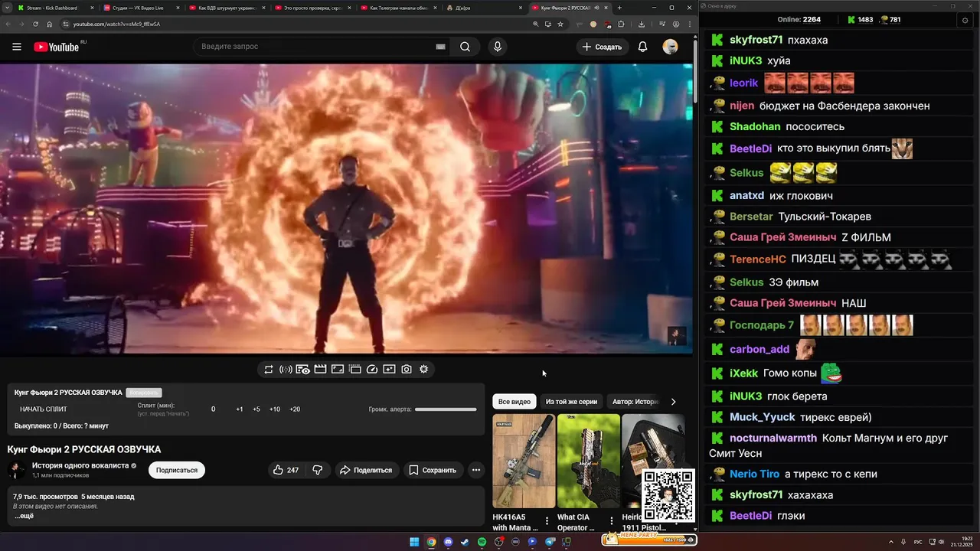The image size is (980, 551).
Task: Dislike the video with thumbs down
Action: [x=318, y=470]
